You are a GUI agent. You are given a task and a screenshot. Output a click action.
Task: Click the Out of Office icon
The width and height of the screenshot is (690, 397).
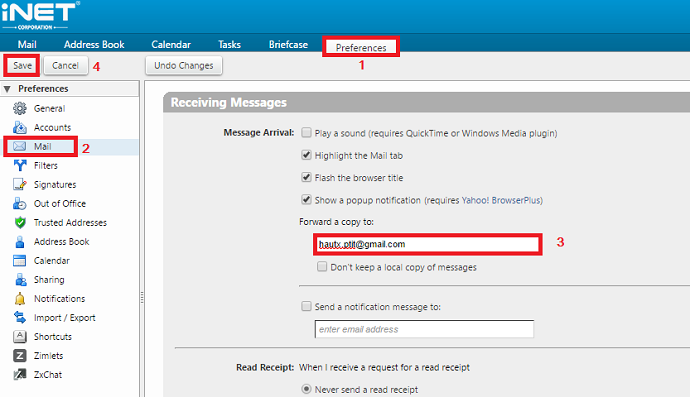click(x=20, y=203)
